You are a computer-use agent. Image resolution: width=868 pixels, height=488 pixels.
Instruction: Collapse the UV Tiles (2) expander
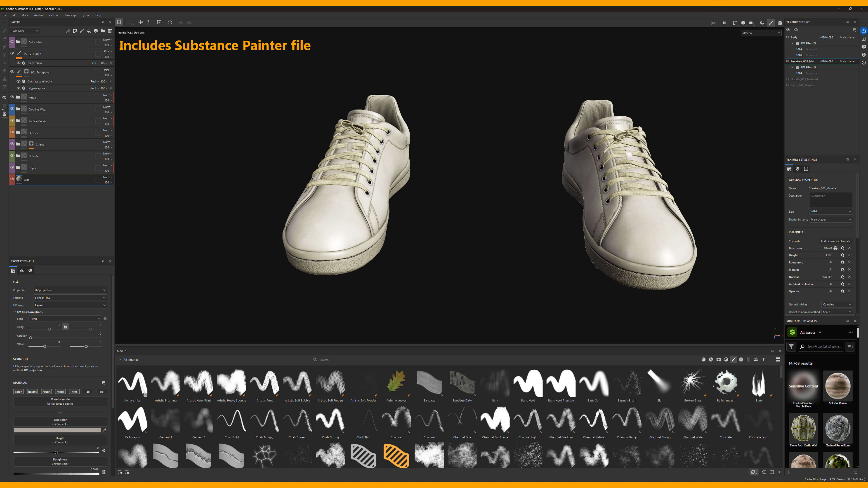pyautogui.click(x=792, y=43)
